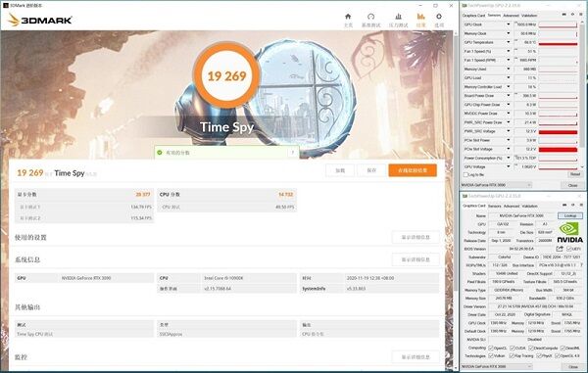Switch to the Advanced tab in upper GPU-Z window
588x373 pixels.
tap(511, 16)
